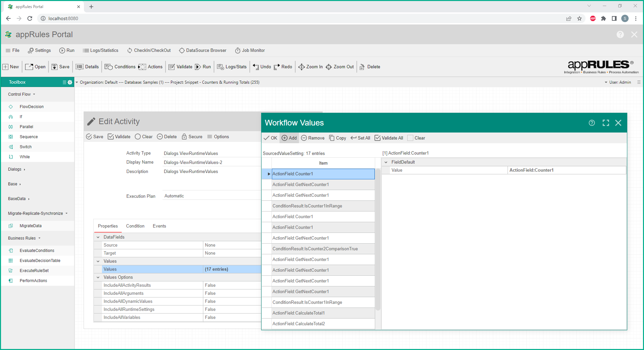Toggle the Clear checkbox in Workflow Values
Image resolution: width=644 pixels, height=350 pixels.
(410, 138)
